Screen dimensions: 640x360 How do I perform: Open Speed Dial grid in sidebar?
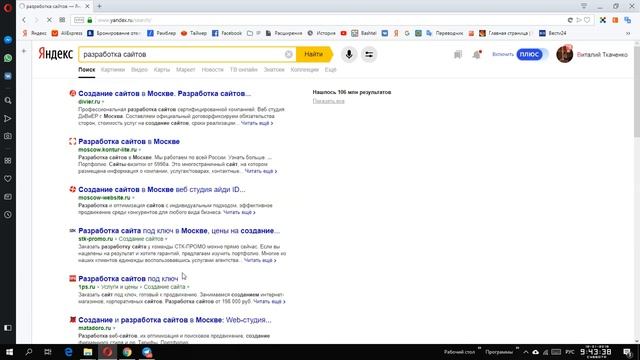click(8, 161)
